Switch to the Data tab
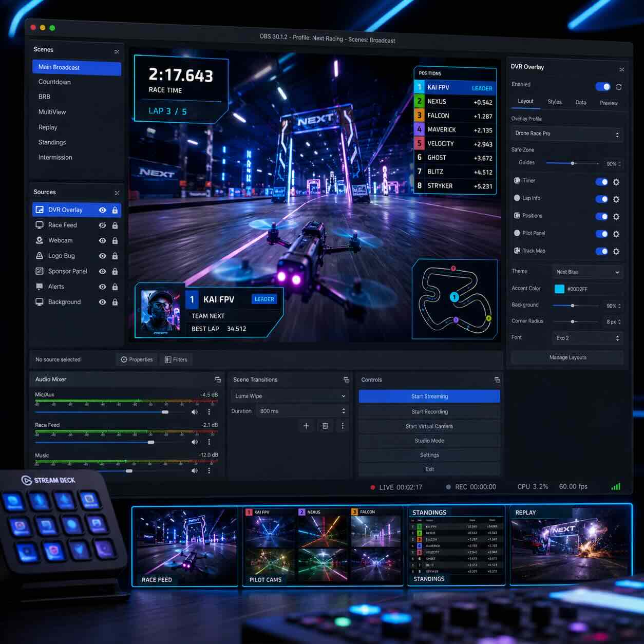The height and width of the screenshot is (644, 644). tap(581, 102)
